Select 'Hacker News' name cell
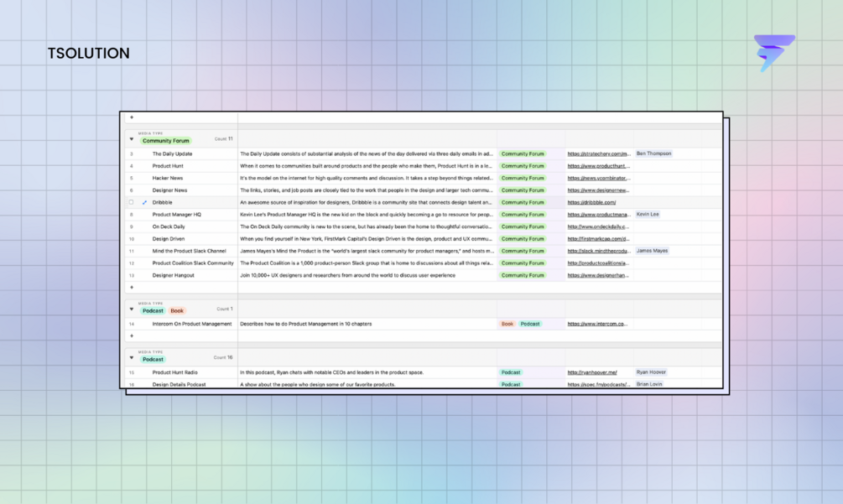The width and height of the screenshot is (843, 504). click(168, 178)
